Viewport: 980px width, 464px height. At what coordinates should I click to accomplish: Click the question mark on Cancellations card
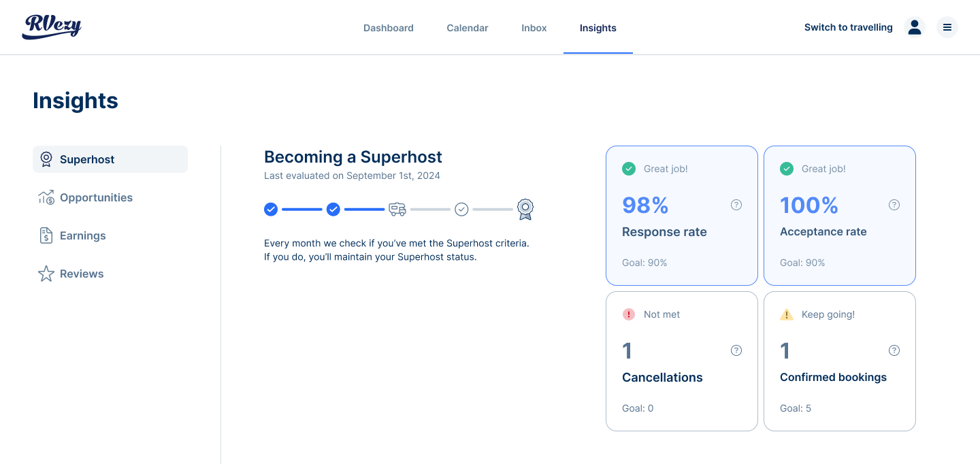point(736,350)
